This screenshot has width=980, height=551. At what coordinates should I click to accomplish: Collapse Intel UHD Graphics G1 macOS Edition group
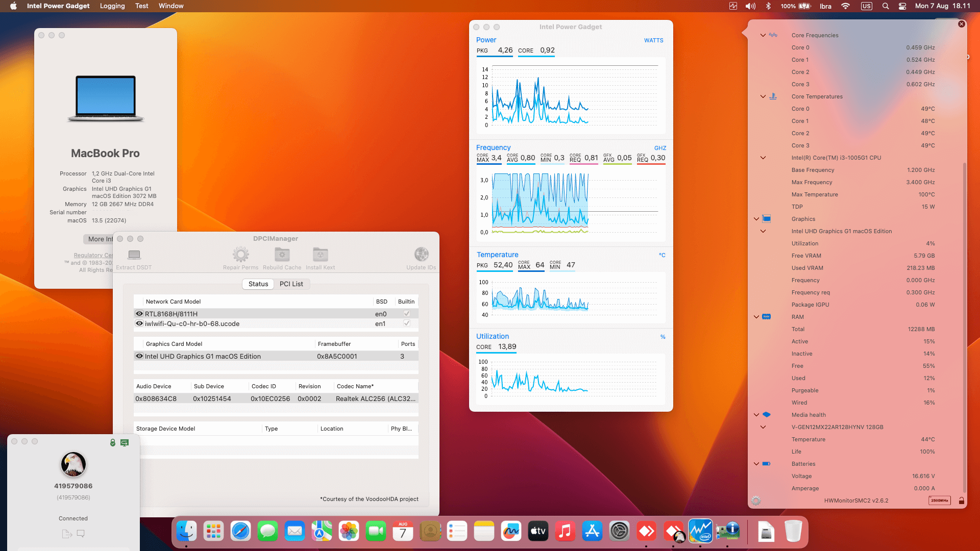click(x=763, y=231)
